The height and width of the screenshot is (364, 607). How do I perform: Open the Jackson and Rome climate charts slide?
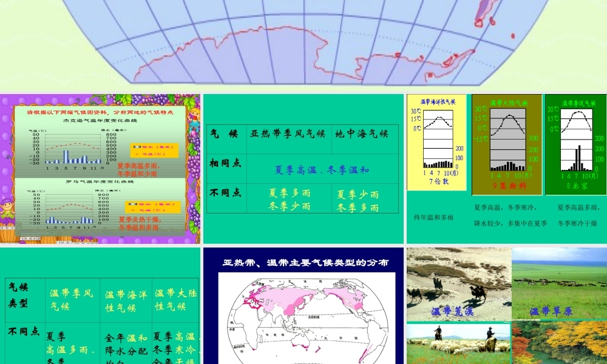[100, 169]
